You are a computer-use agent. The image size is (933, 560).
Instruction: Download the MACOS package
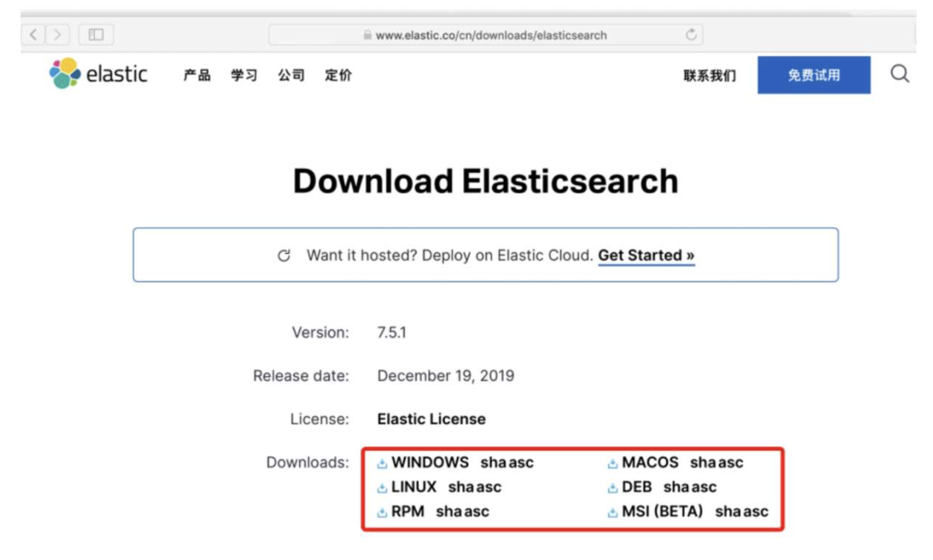[x=650, y=463]
